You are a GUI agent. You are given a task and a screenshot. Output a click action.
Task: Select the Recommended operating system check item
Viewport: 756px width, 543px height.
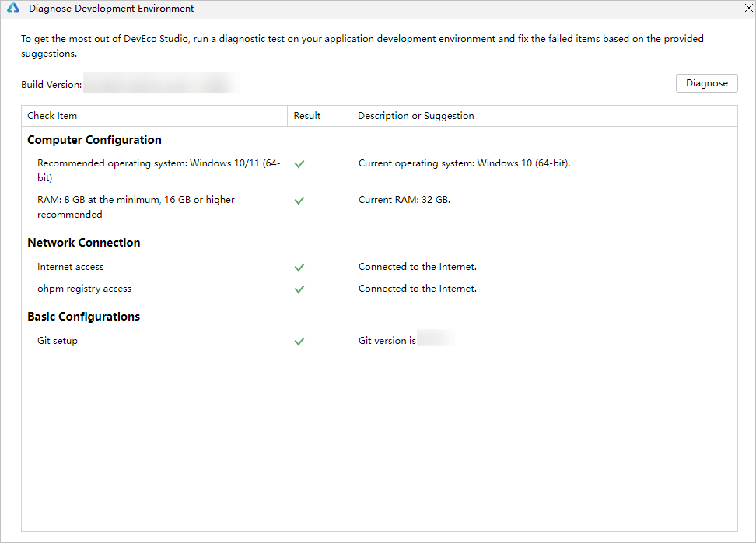(x=159, y=170)
